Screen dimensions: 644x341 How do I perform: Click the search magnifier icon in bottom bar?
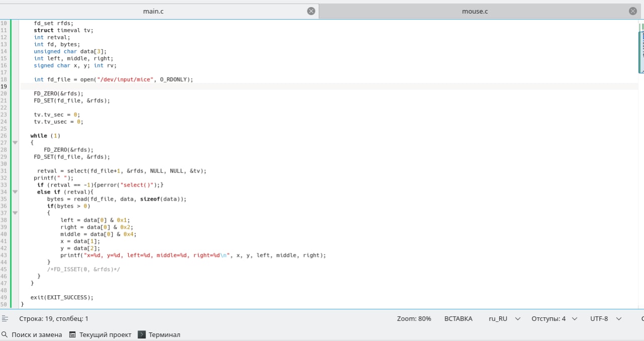pyautogui.click(x=5, y=334)
